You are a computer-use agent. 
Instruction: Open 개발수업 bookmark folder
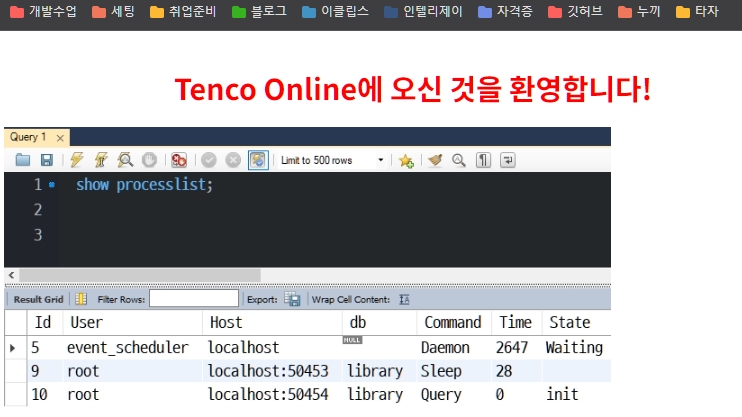(x=43, y=11)
